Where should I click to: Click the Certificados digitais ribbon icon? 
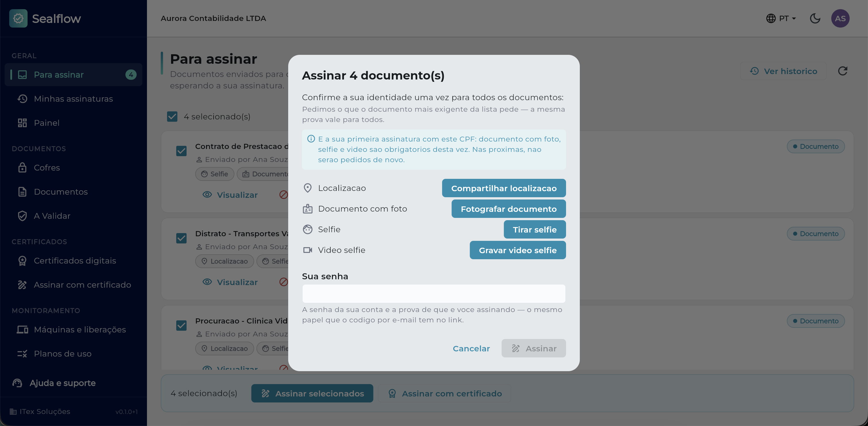[x=22, y=261]
